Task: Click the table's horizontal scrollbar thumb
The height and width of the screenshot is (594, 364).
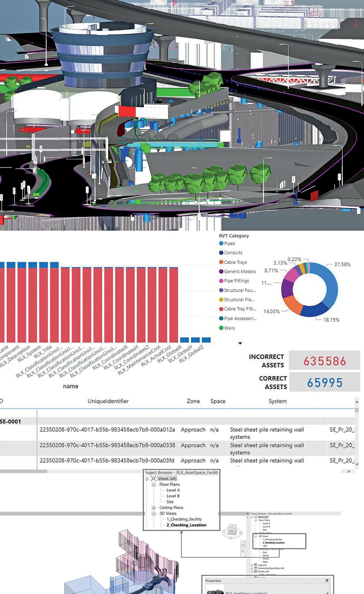Action: 23,471
